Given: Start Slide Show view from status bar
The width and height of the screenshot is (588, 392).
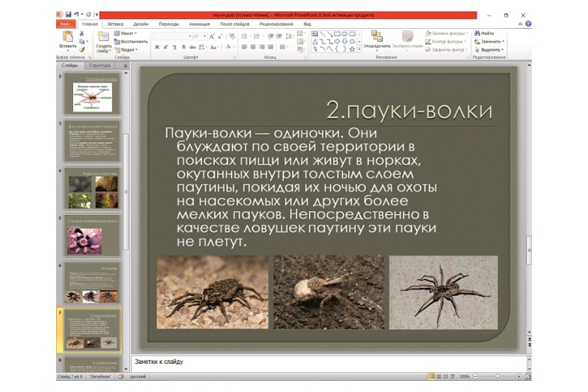Looking at the screenshot, I should point(453,376).
